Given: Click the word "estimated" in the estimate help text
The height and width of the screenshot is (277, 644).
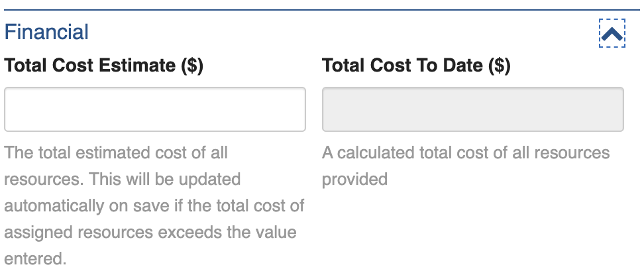Looking at the screenshot, I should [x=103, y=153].
